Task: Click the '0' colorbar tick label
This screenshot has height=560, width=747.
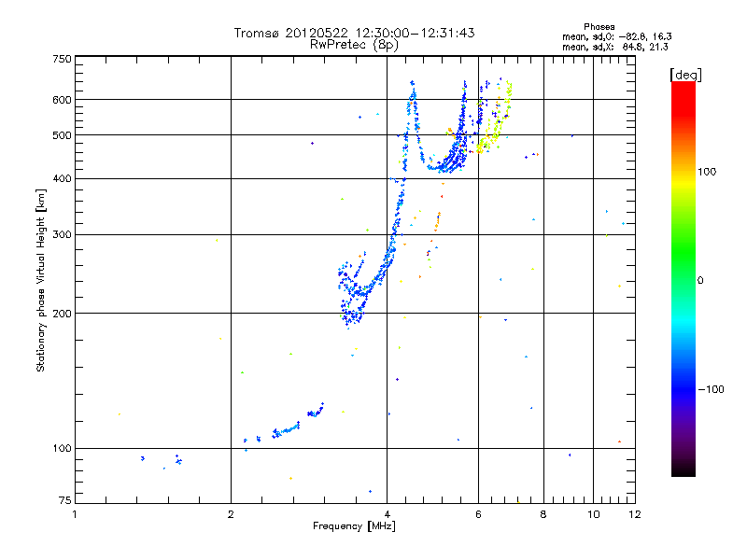Action: [700, 281]
